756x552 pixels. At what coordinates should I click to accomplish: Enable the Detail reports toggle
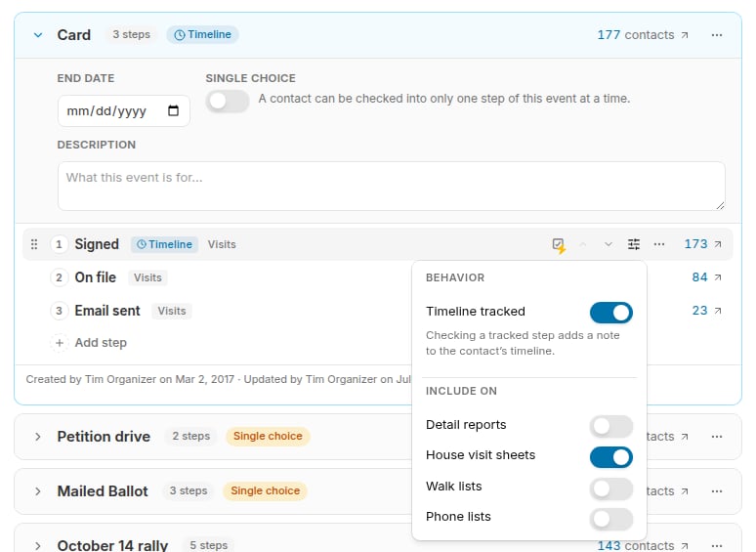pyautogui.click(x=610, y=426)
